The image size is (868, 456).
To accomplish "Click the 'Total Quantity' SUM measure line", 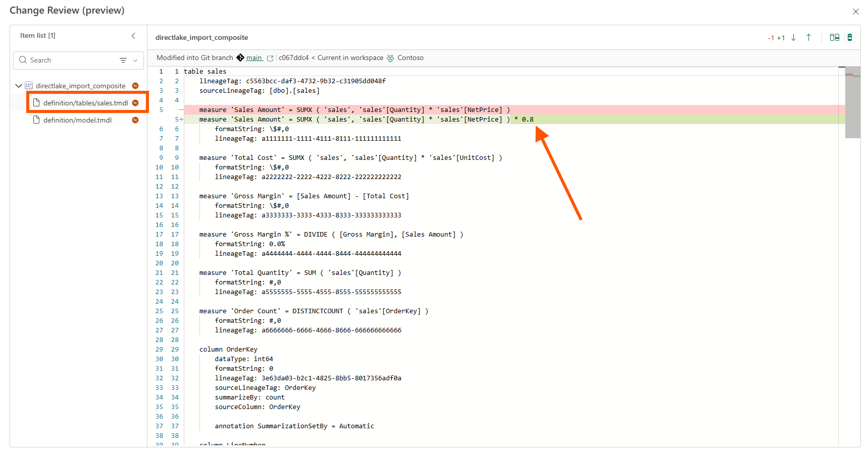I will tap(300, 272).
